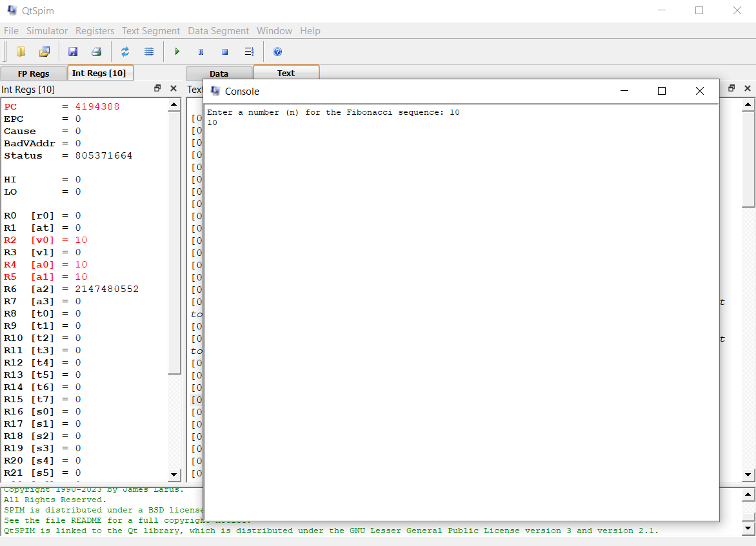This screenshot has height=546, width=756.
Task: Click the R2 [v0] register row
Action: coord(46,240)
